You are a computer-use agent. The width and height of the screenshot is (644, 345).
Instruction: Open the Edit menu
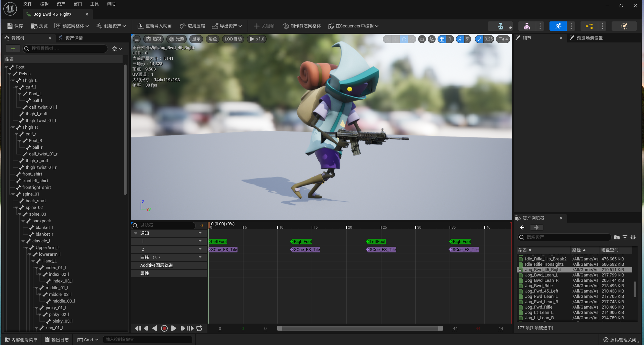pyautogui.click(x=44, y=4)
